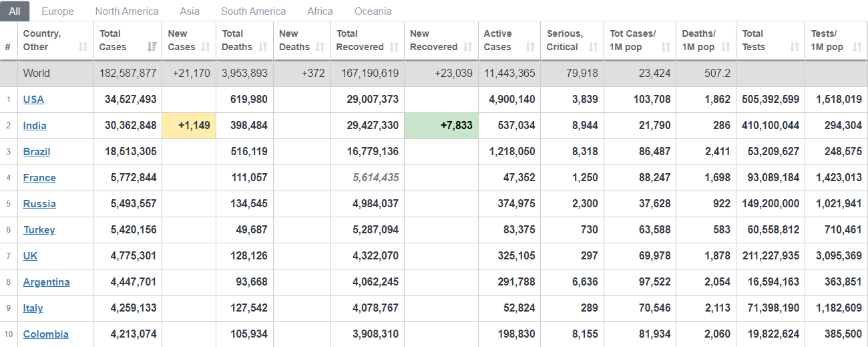Click Russia total cases 5,493,557
Image resolution: width=868 pixels, height=347 pixels.
[x=134, y=204]
